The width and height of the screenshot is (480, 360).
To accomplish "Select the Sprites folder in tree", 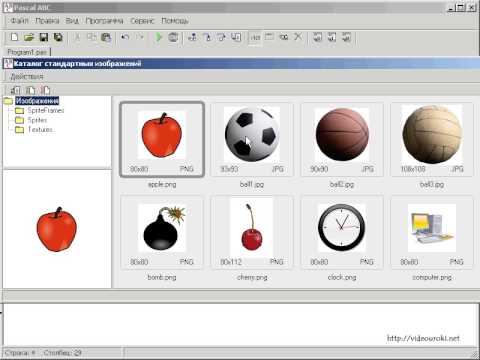I will coord(37,120).
